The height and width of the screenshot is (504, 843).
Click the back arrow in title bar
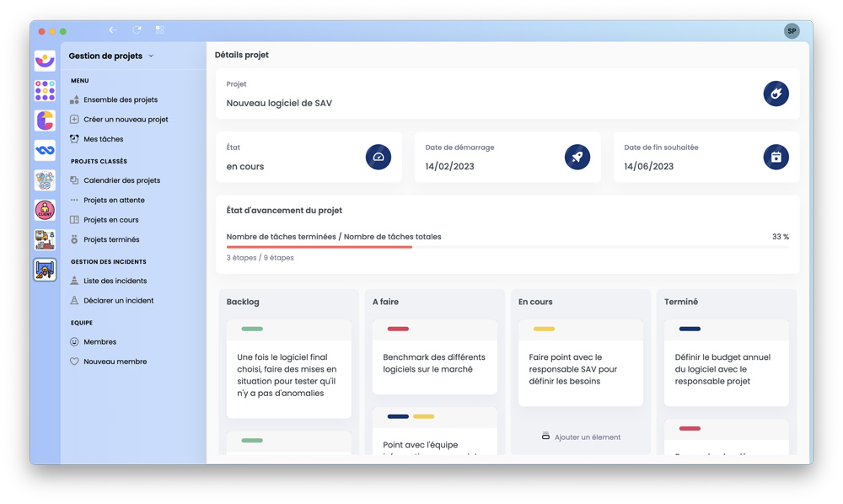(x=113, y=30)
